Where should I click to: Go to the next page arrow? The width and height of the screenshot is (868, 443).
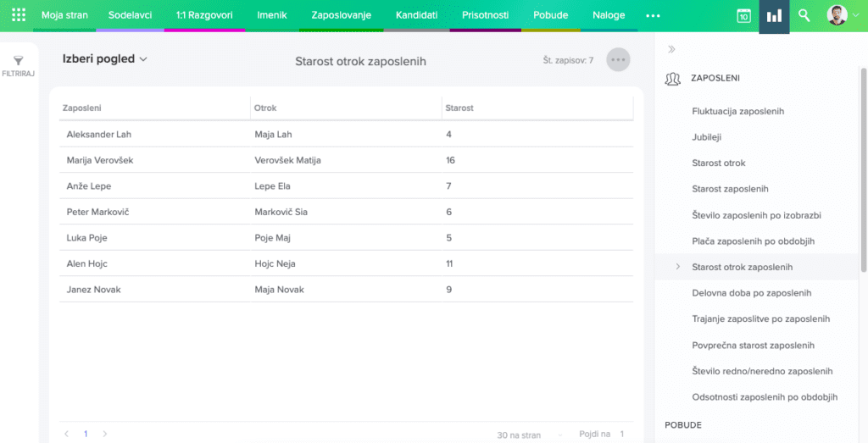[104, 434]
